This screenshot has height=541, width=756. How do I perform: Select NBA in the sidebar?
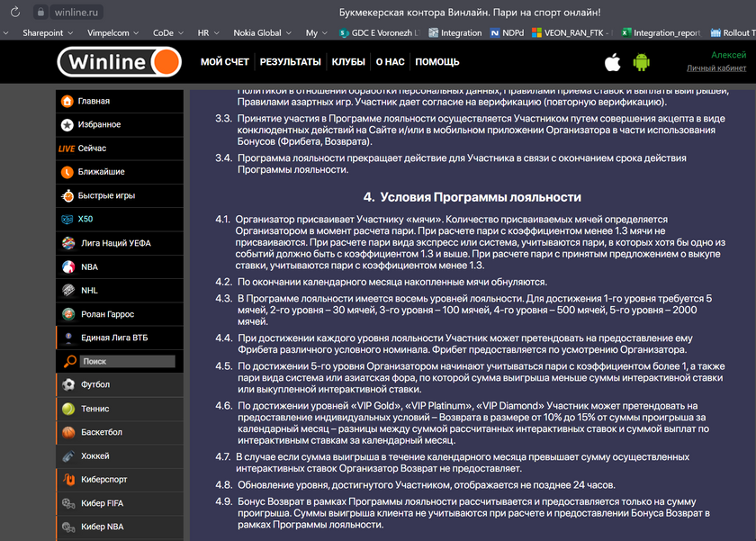pos(120,266)
